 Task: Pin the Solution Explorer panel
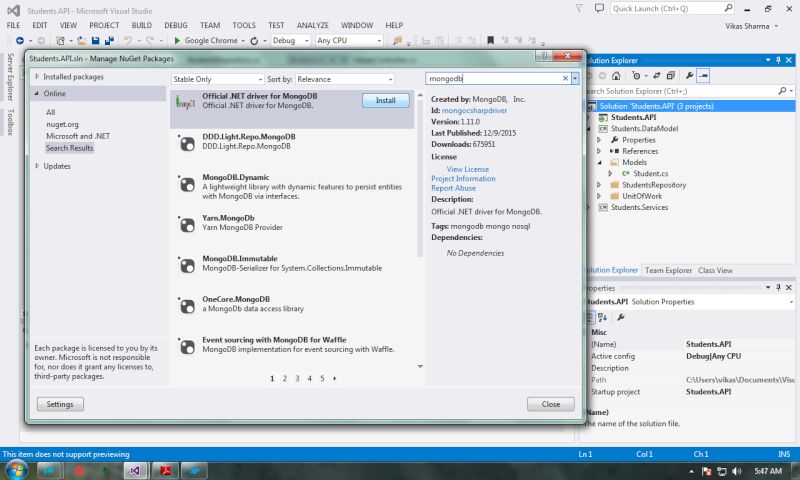(778, 60)
